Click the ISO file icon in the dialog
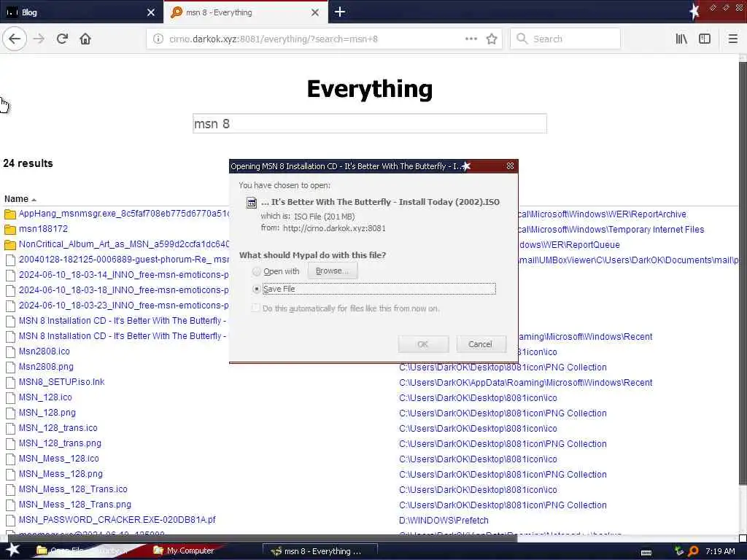 251,203
